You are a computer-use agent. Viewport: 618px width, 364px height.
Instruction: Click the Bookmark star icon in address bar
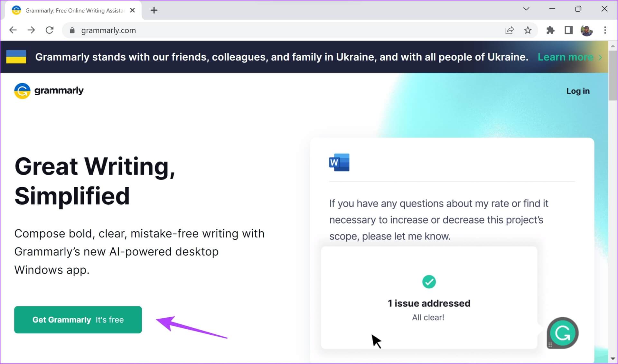coord(528,30)
